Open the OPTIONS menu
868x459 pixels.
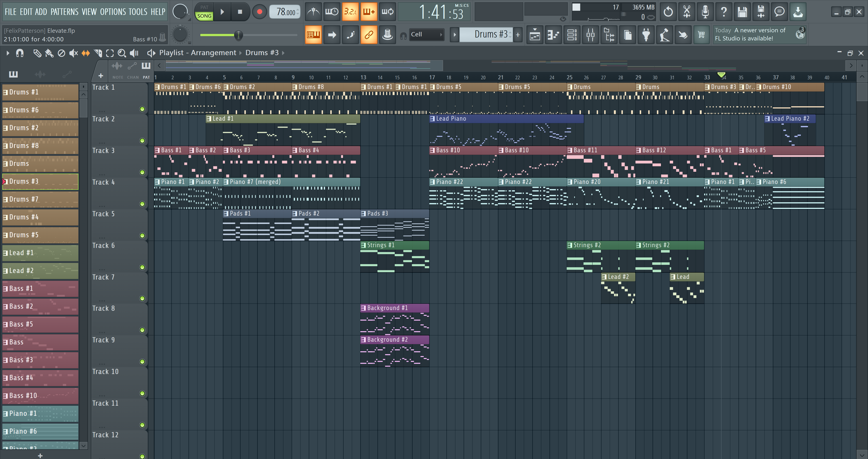pyautogui.click(x=113, y=12)
